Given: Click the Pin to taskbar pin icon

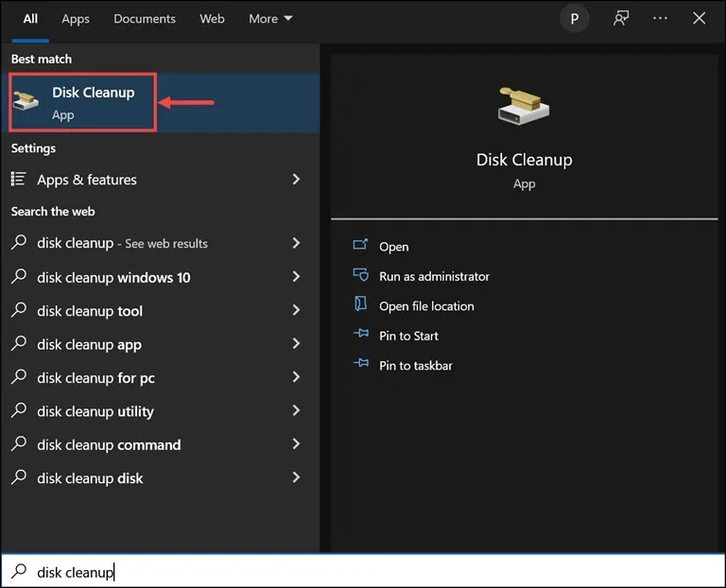Looking at the screenshot, I should [361, 363].
